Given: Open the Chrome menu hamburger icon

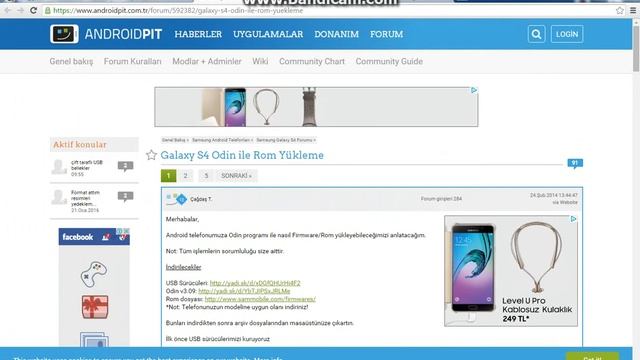Looking at the screenshot, I should tap(633, 11).
